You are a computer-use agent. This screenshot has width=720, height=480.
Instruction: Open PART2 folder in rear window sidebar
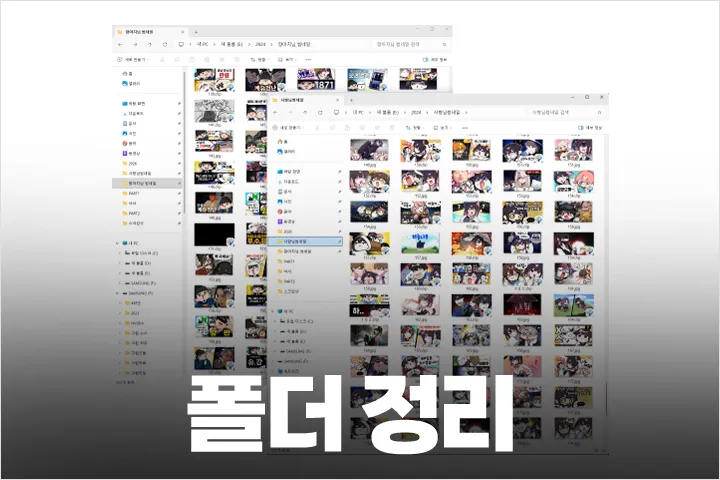click(x=131, y=214)
